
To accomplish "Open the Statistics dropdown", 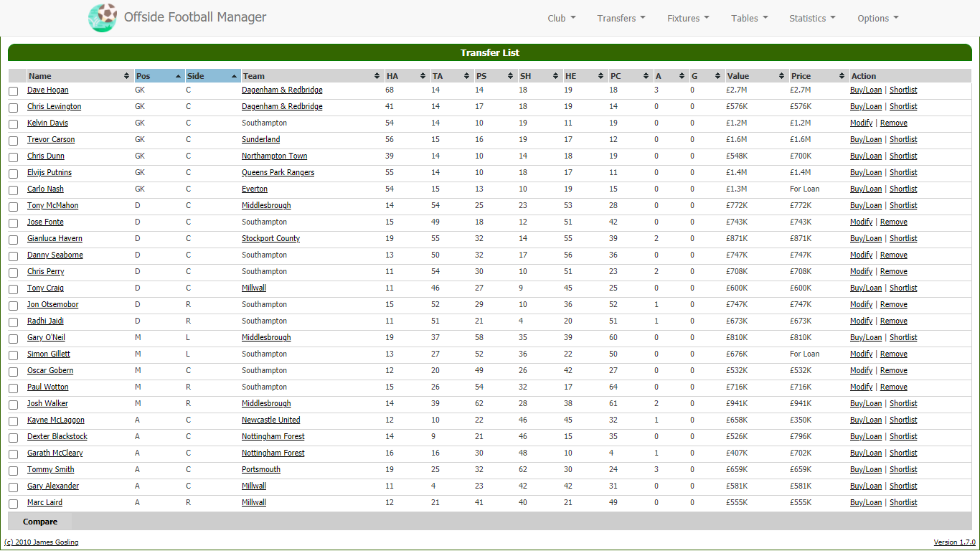I will [812, 19].
